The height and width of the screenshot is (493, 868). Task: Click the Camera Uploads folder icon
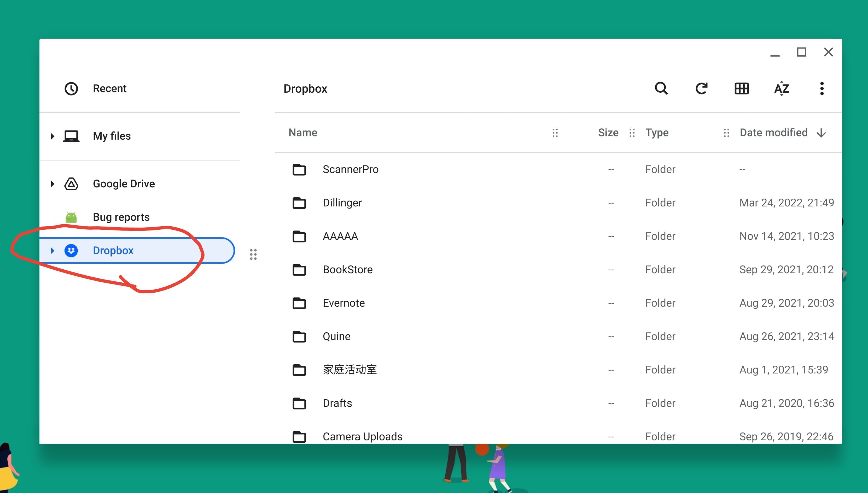tap(299, 436)
